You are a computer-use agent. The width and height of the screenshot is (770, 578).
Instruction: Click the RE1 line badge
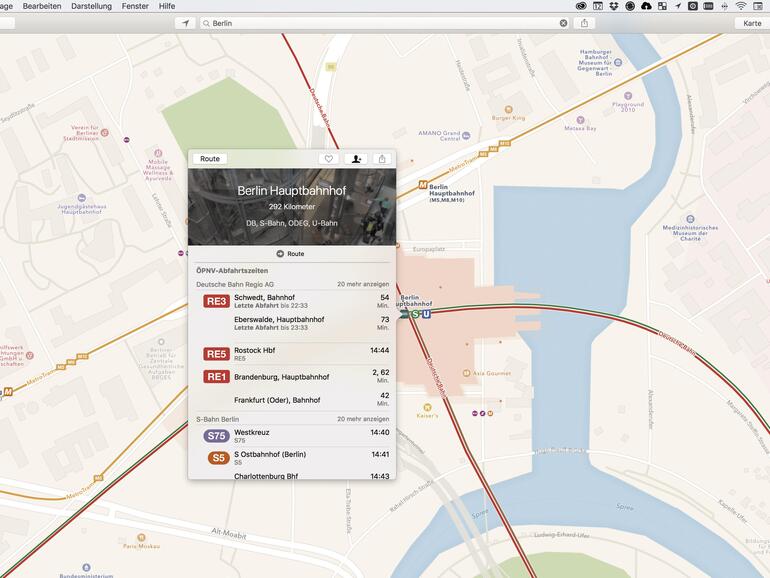[x=217, y=377]
